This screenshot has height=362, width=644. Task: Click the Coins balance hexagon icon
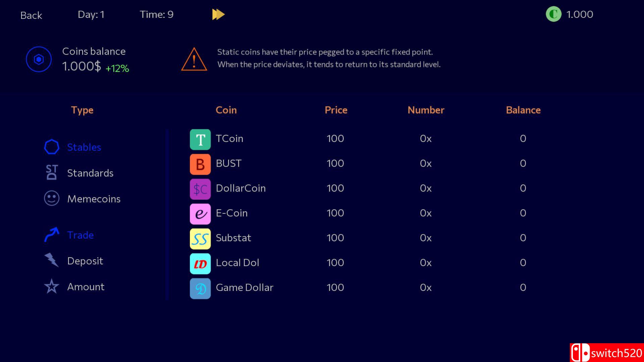click(x=39, y=59)
